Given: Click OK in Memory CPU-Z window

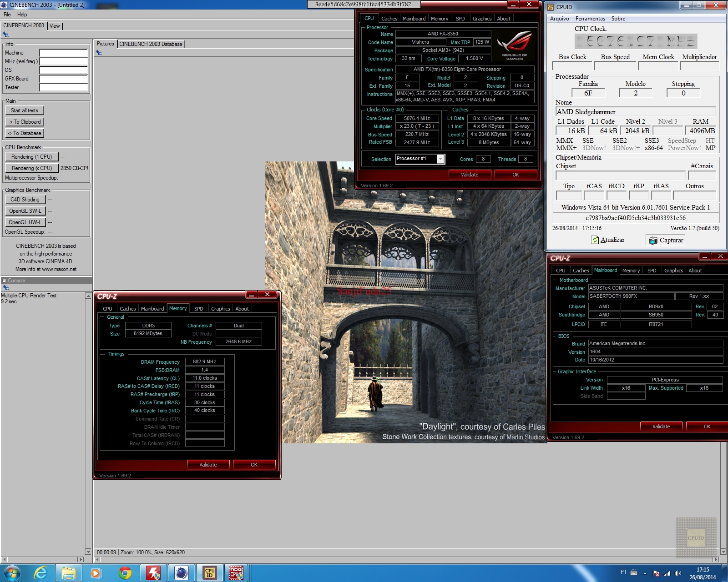Looking at the screenshot, I should click(x=254, y=465).
